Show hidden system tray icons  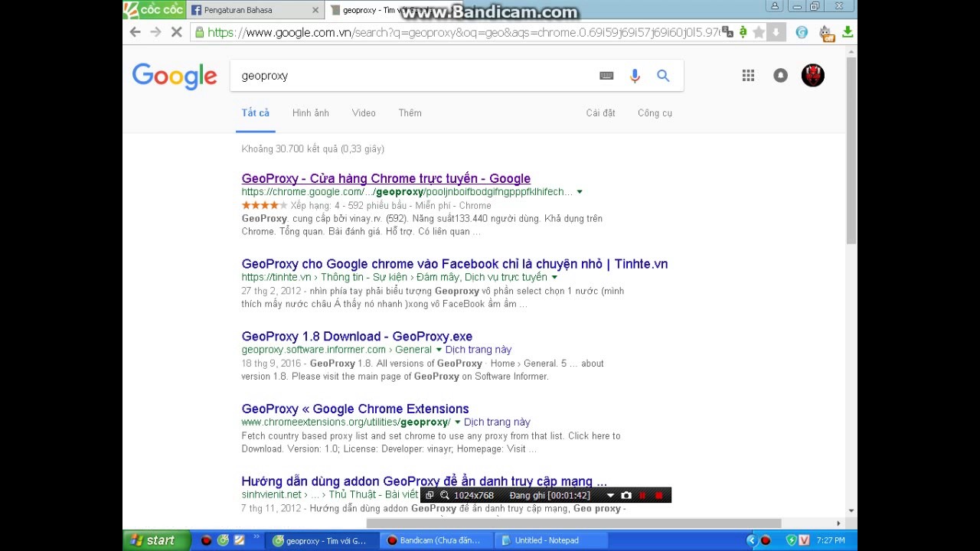751,540
